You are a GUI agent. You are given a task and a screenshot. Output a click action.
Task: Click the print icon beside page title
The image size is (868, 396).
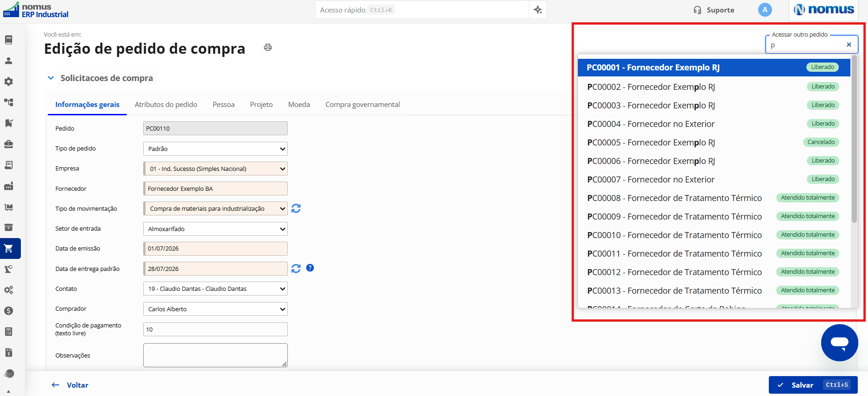coord(268,47)
